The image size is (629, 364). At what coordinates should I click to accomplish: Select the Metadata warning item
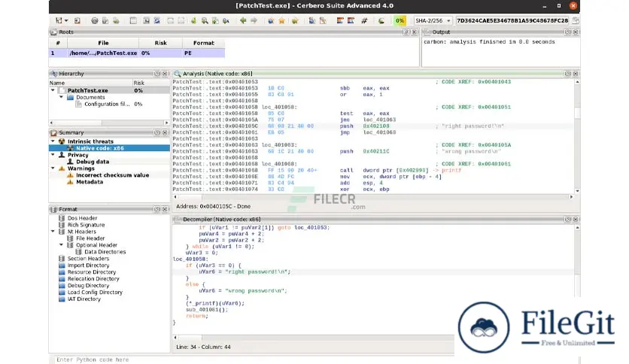coord(90,182)
